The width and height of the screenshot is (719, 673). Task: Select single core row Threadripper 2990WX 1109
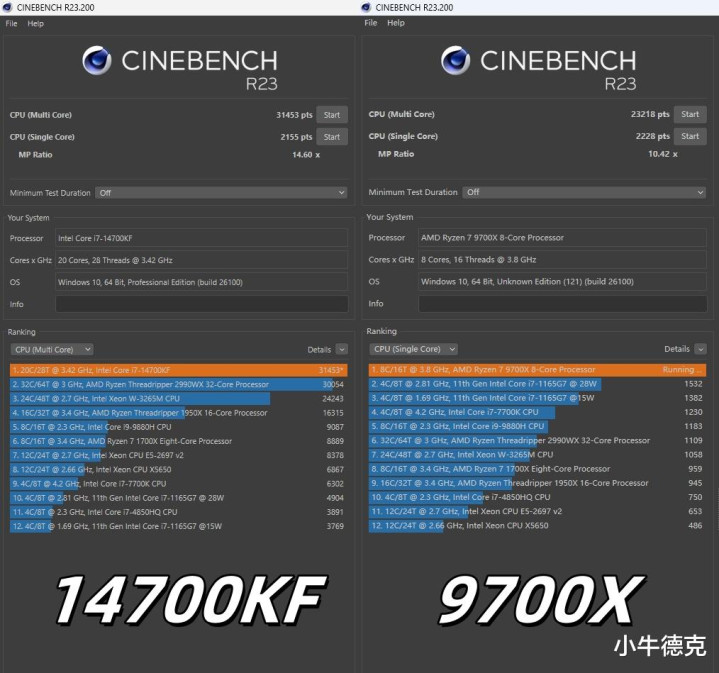coord(537,441)
